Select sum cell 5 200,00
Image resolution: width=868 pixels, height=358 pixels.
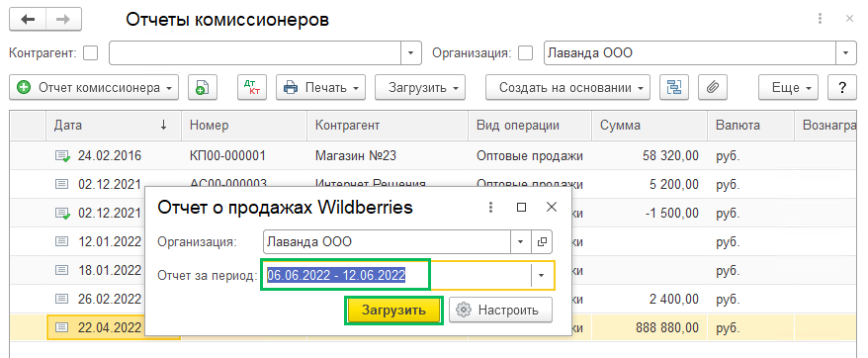[x=650, y=185]
